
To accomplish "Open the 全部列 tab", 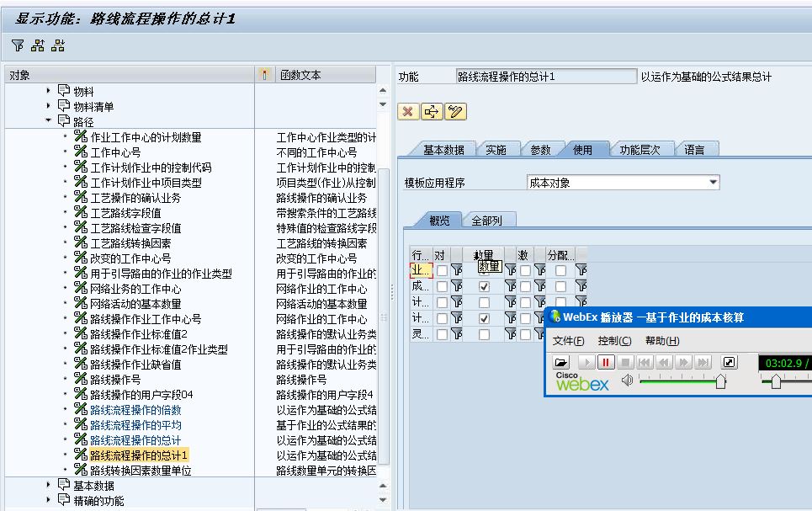I will 487,221.
